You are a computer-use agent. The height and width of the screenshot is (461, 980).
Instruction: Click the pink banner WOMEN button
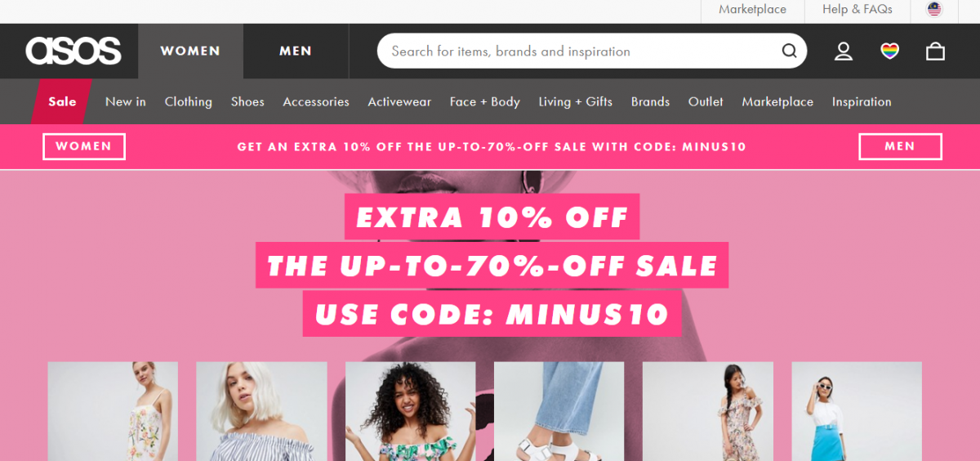pos(84,146)
